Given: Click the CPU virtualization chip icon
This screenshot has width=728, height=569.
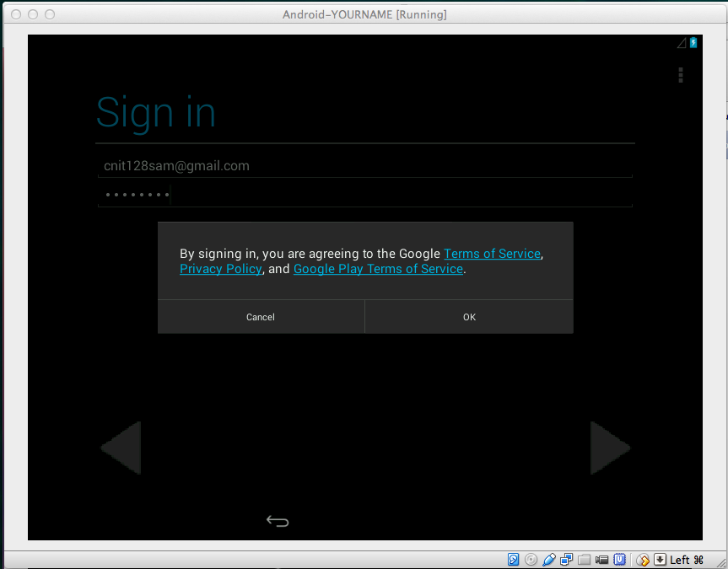Looking at the screenshot, I should [x=619, y=559].
